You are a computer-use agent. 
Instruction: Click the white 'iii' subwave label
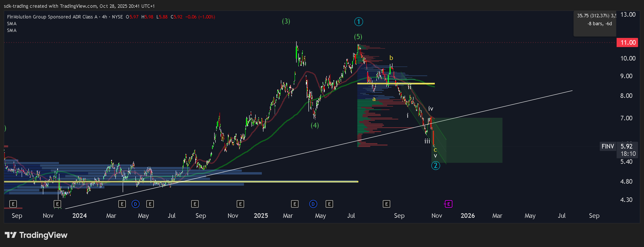pyautogui.click(x=427, y=141)
